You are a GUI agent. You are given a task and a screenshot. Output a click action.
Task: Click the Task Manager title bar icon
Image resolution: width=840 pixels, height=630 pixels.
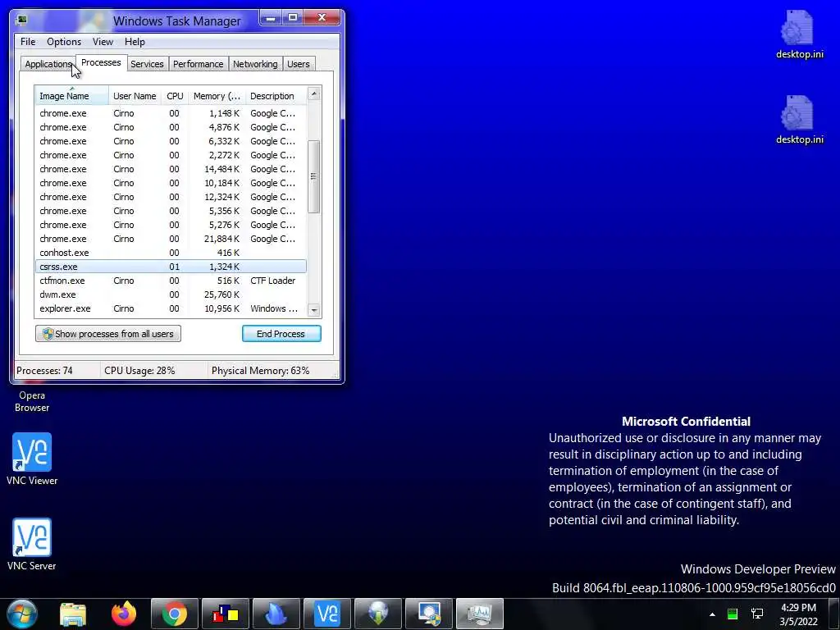22,21
